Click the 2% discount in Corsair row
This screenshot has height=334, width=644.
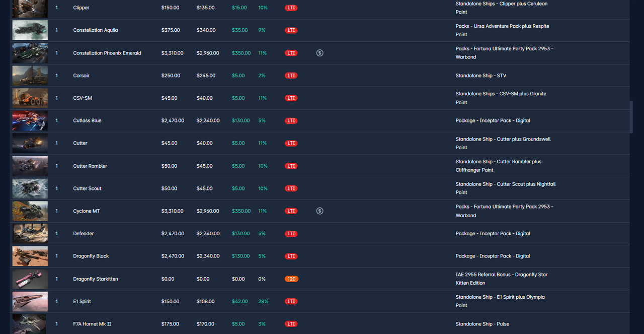(262, 76)
